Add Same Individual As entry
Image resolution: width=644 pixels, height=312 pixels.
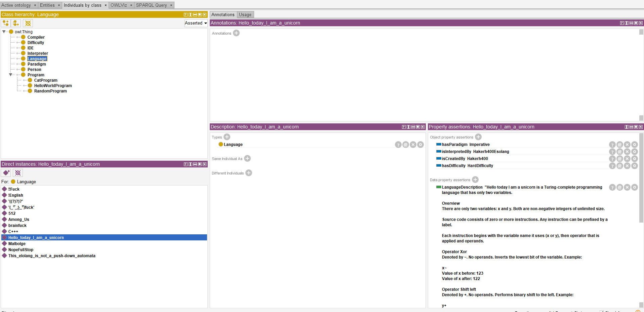[247, 158]
